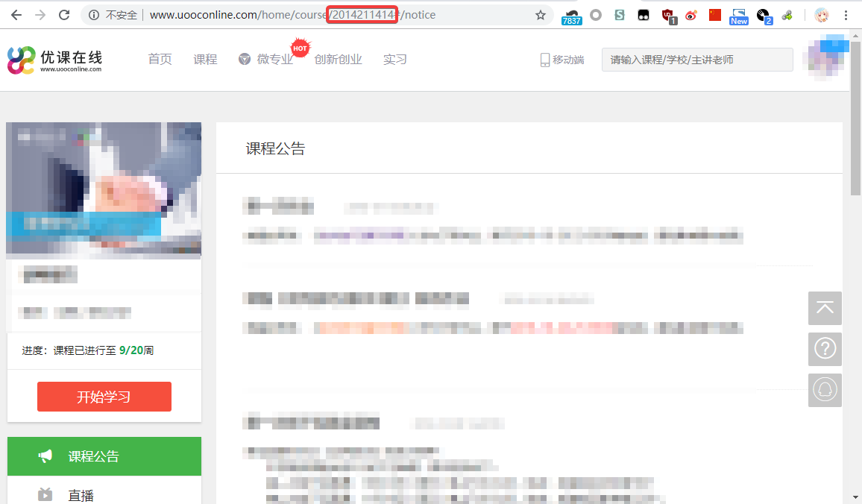
Task: Open the 创新创业 navigation item
Action: (337, 59)
